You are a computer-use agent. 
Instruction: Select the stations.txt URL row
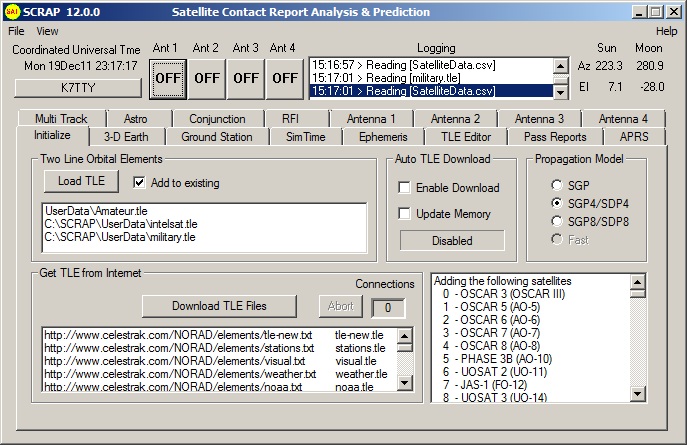(219, 348)
